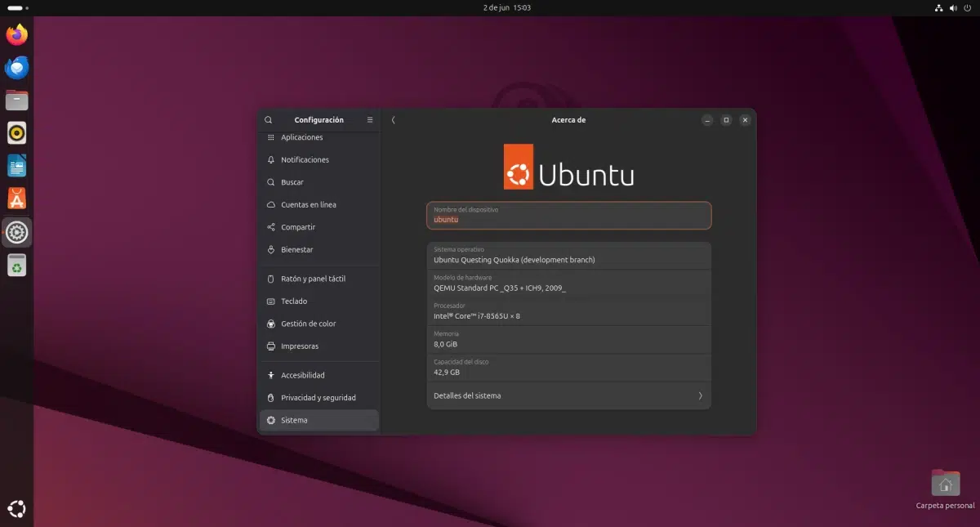Select the Buscar section in Configuración
The height and width of the screenshot is (527, 980).
(x=294, y=181)
